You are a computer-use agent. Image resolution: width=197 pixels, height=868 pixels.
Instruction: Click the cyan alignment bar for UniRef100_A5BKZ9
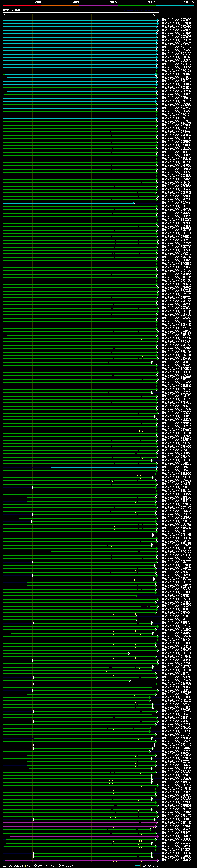click(x=104, y=467)
